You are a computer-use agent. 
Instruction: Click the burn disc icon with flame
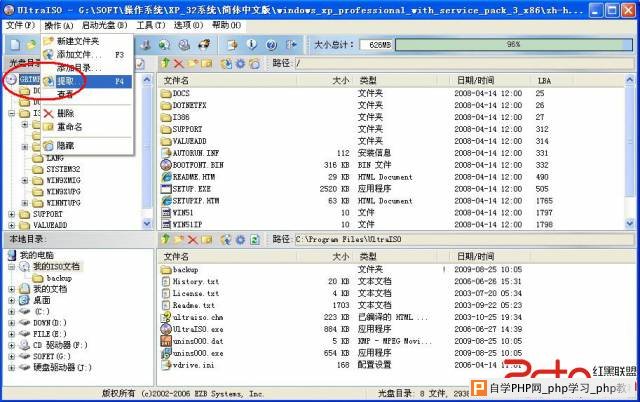[204, 44]
